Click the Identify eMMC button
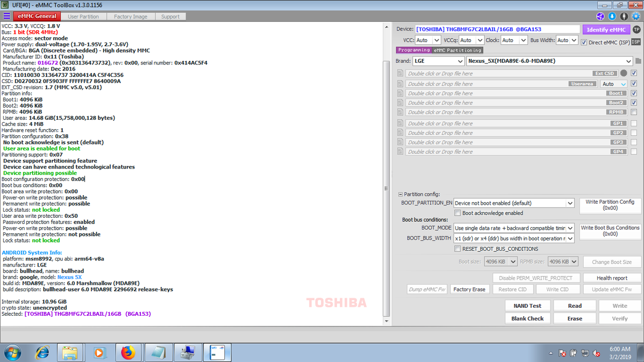 (606, 30)
